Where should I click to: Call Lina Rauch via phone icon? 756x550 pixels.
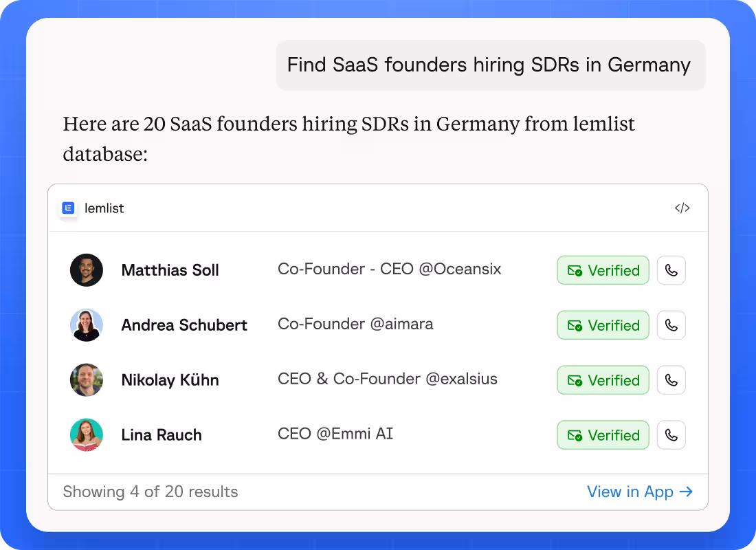671,435
